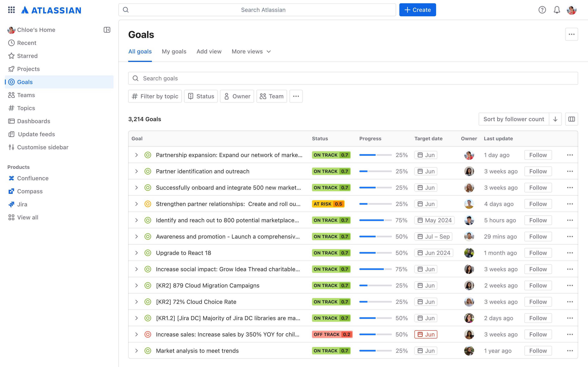Click your profile avatar
Screen dimensions: 588x367
pos(572,10)
